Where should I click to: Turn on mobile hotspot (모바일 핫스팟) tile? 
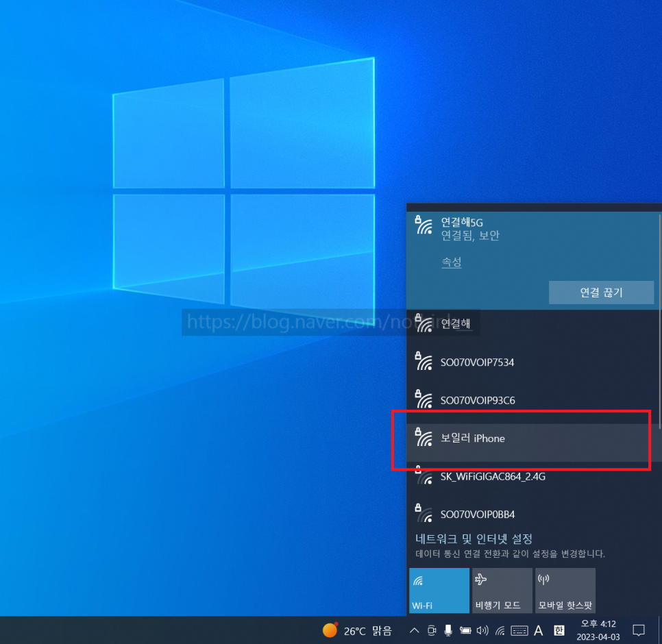565,590
